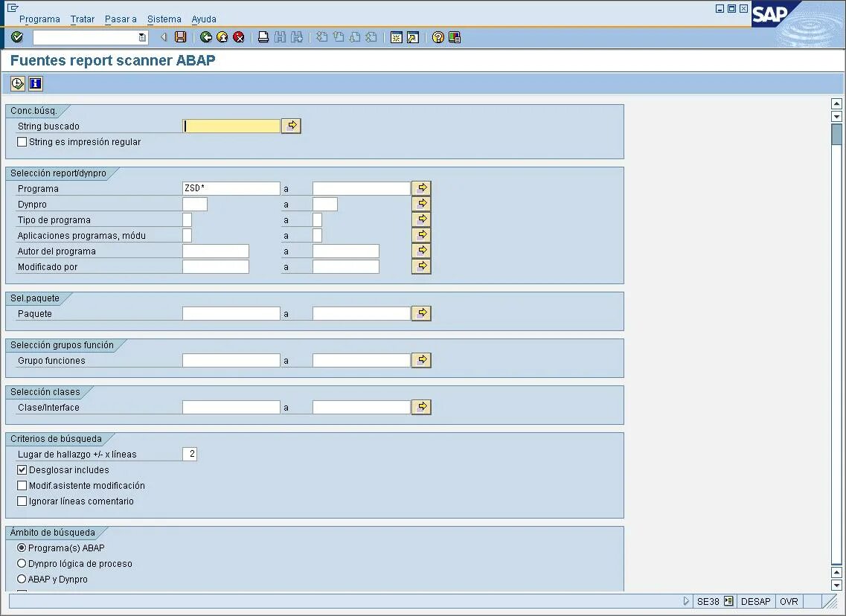The image size is (846, 616).
Task: Click the small left triangle beside command field
Action: (x=164, y=37)
